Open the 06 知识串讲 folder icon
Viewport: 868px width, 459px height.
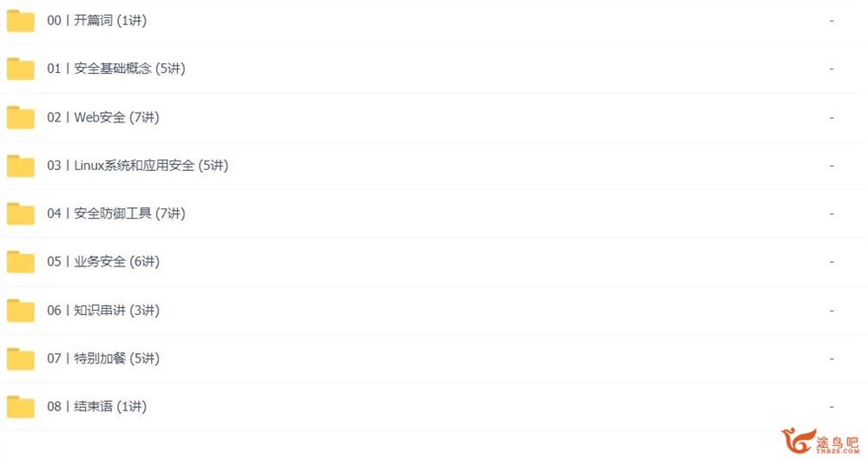point(21,311)
